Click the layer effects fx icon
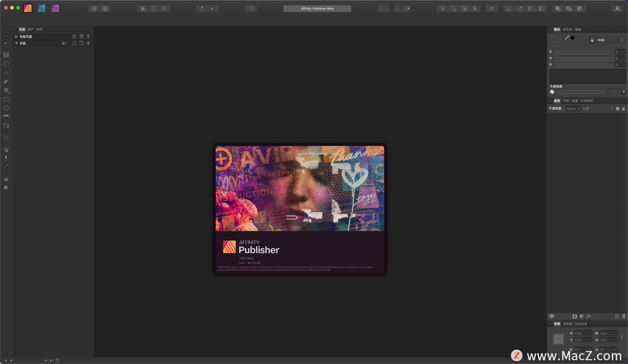This screenshot has height=364, width=628. click(x=588, y=316)
